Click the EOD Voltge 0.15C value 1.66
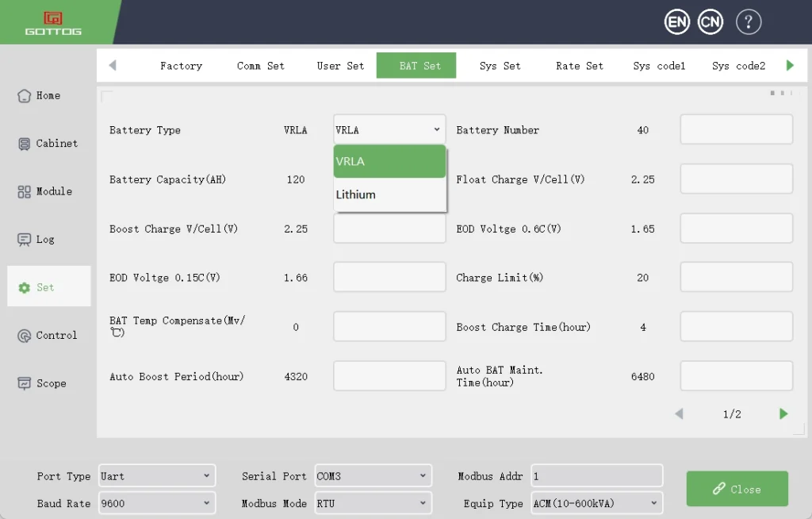Viewport: 812px width, 519px height. click(x=296, y=278)
